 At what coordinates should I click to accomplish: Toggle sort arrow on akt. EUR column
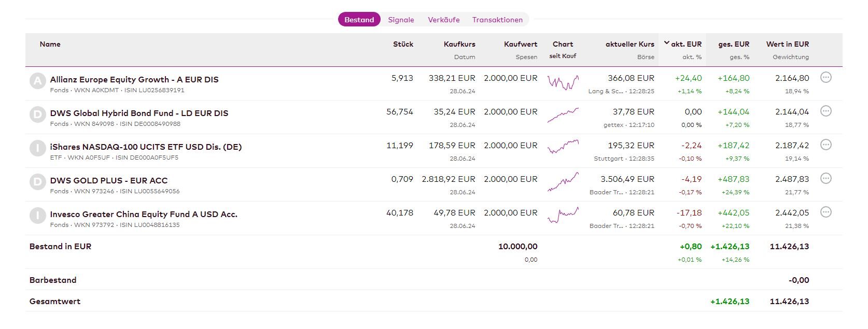pyautogui.click(x=667, y=44)
